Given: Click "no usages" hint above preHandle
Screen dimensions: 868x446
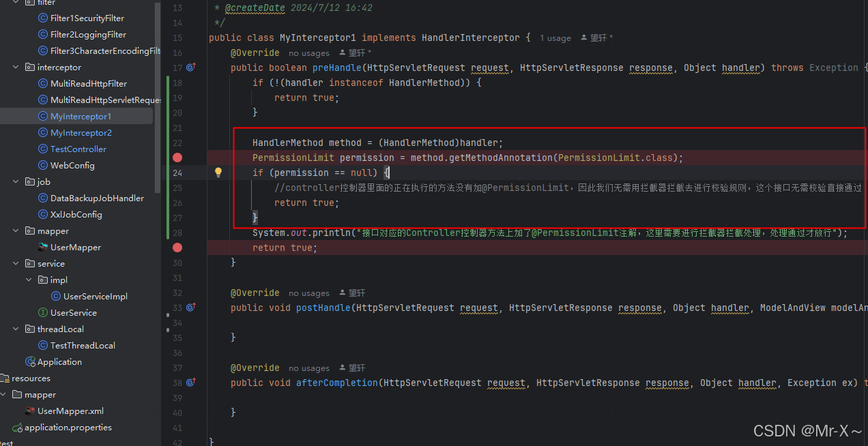Looking at the screenshot, I should 308,53.
